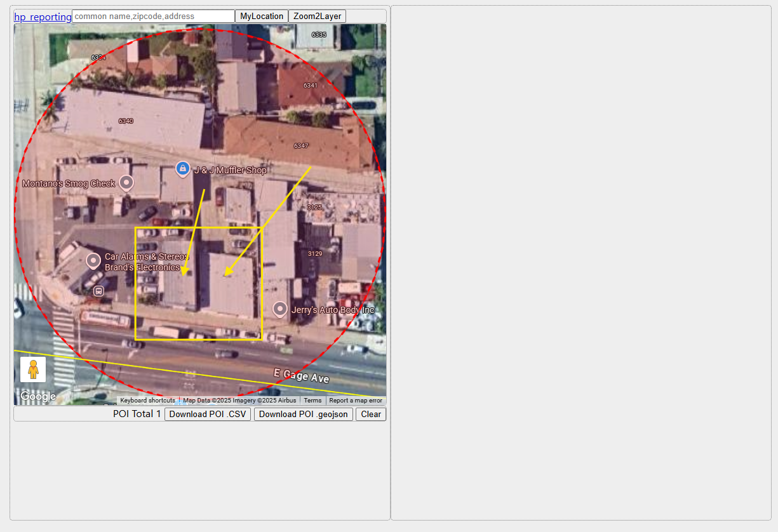The height and width of the screenshot is (532, 778).
Task: Open the Google logo on the map
Action: tap(38, 397)
